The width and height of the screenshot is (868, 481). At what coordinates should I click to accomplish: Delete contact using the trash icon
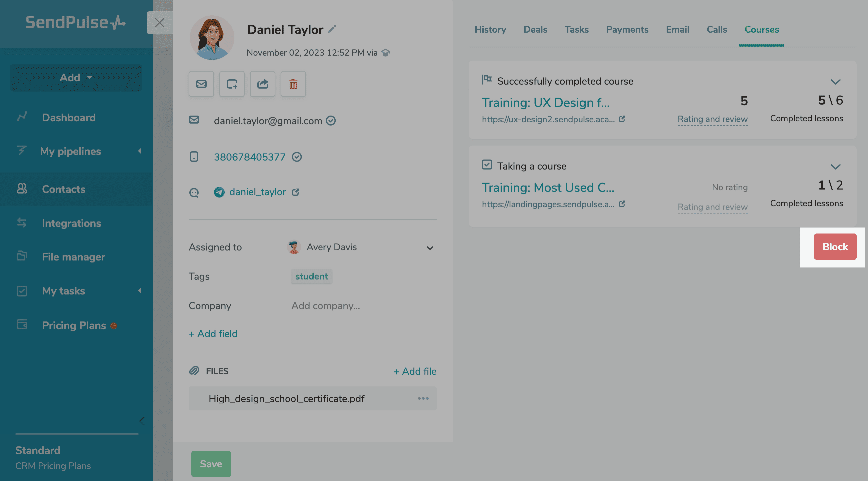[293, 84]
